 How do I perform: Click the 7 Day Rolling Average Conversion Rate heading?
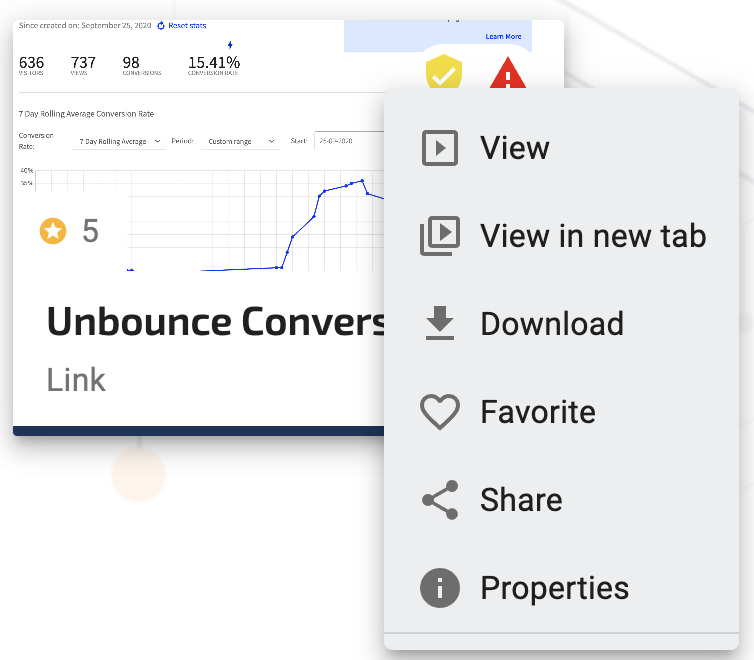click(x=87, y=114)
